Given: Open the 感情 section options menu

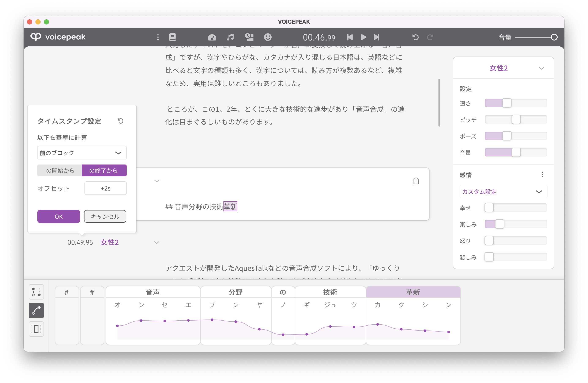Looking at the screenshot, I should click(542, 175).
